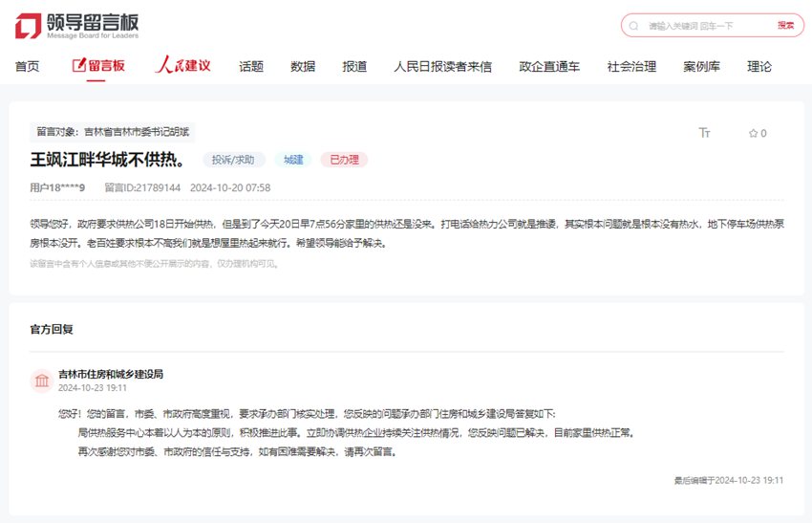Open the 人民建议 navigation item
Image resolution: width=812 pixels, height=523 pixels.
[x=182, y=66]
